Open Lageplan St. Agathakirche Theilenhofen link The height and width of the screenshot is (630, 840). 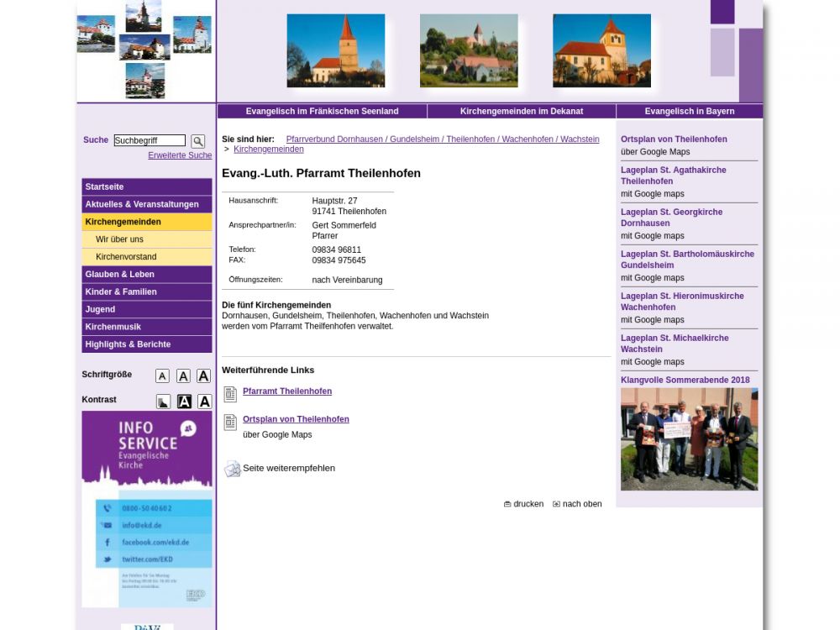(x=673, y=176)
